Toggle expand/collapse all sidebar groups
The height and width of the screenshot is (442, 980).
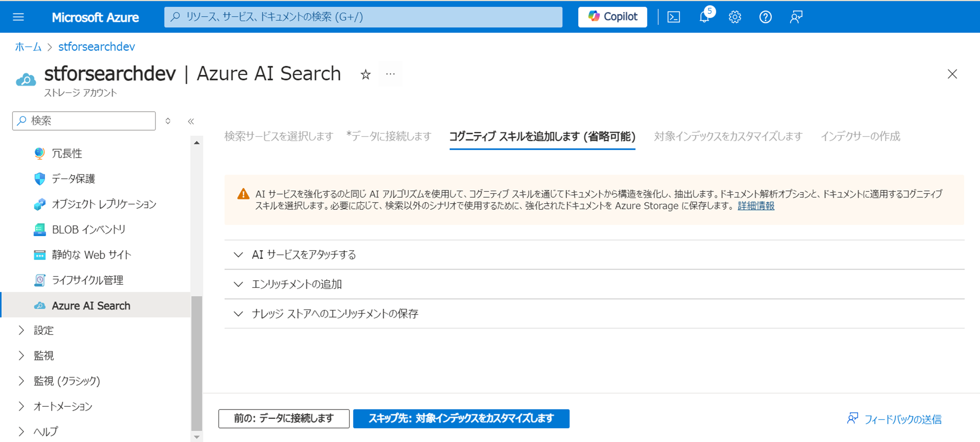tap(168, 121)
